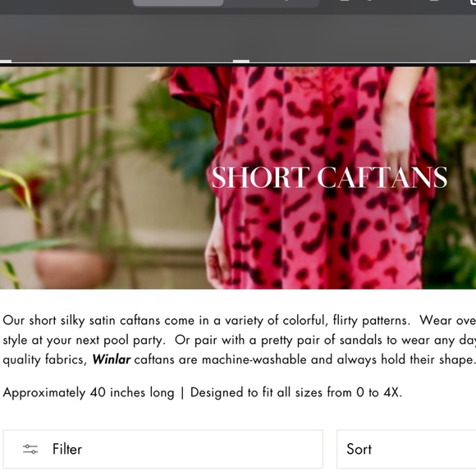Click the filter sliders icon
This screenshot has width=476, height=476.
(30, 449)
